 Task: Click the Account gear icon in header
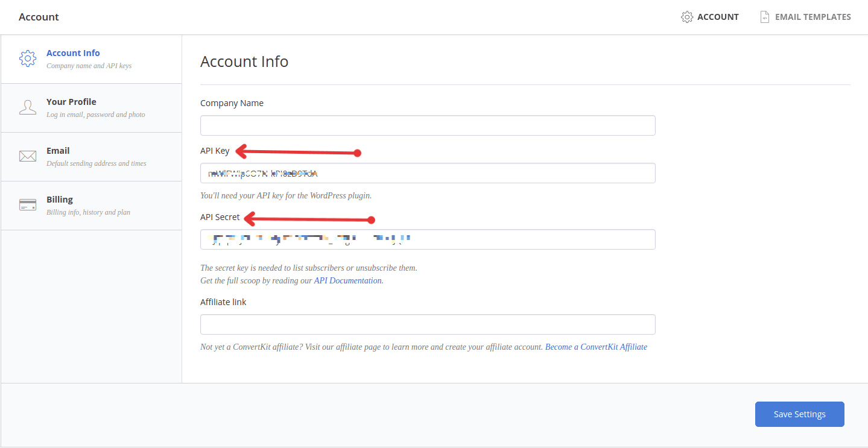tap(686, 17)
